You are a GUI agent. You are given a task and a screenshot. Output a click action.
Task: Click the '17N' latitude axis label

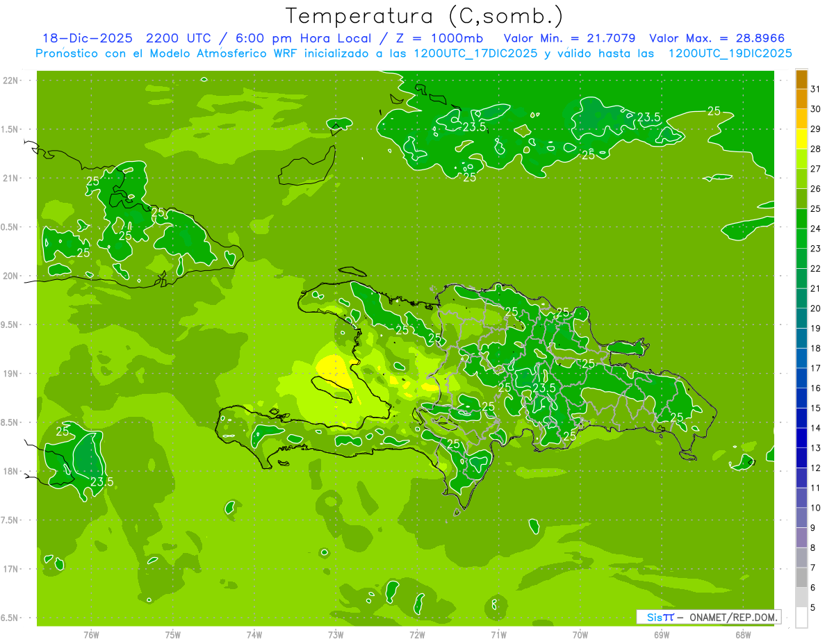point(10,569)
